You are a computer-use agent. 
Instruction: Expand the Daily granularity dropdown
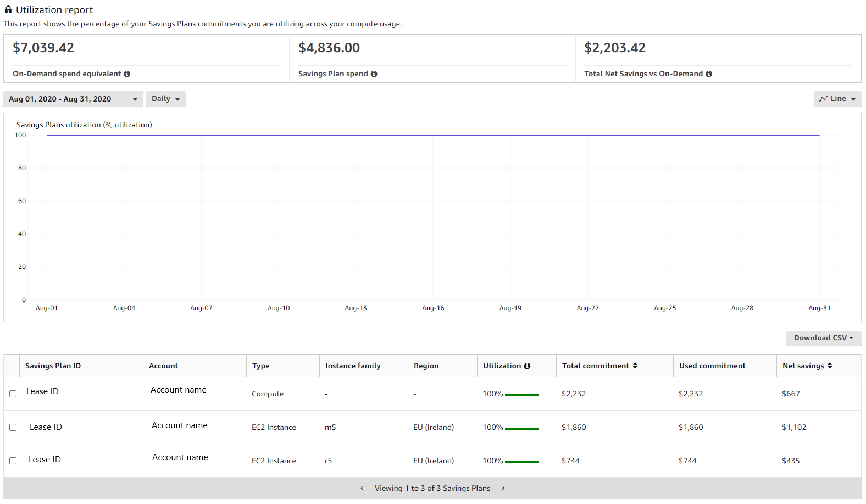click(165, 99)
